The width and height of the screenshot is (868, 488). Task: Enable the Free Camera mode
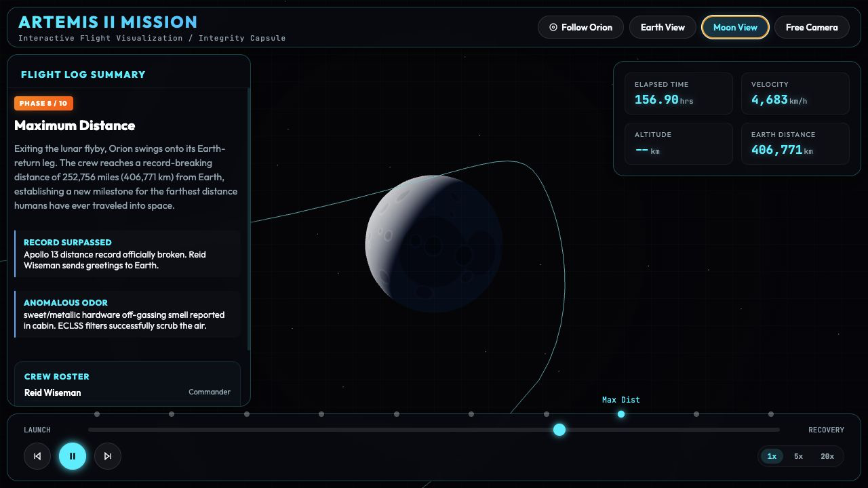pyautogui.click(x=812, y=27)
